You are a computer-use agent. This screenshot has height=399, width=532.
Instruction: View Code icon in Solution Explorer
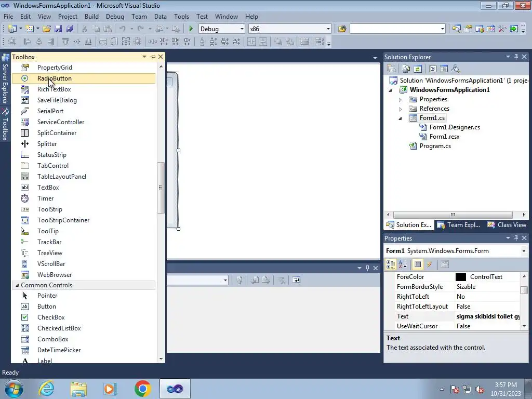point(433,69)
